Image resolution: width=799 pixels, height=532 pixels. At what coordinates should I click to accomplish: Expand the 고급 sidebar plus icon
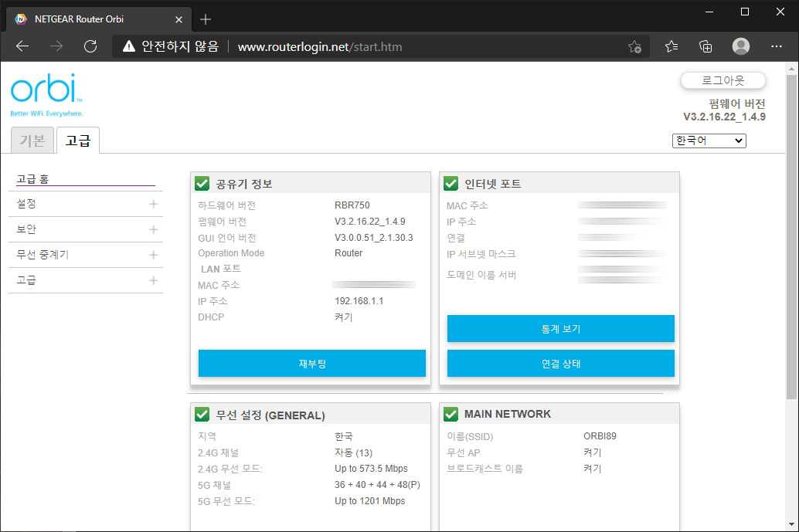click(153, 280)
